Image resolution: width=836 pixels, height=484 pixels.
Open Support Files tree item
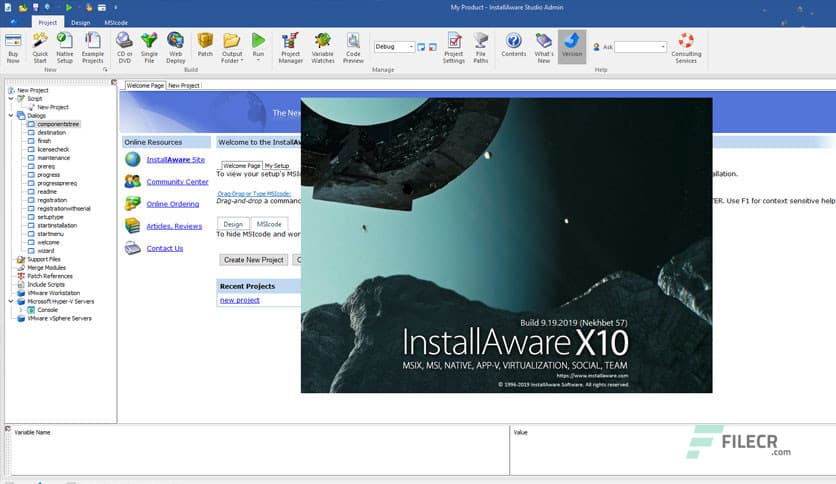[44, 259]
